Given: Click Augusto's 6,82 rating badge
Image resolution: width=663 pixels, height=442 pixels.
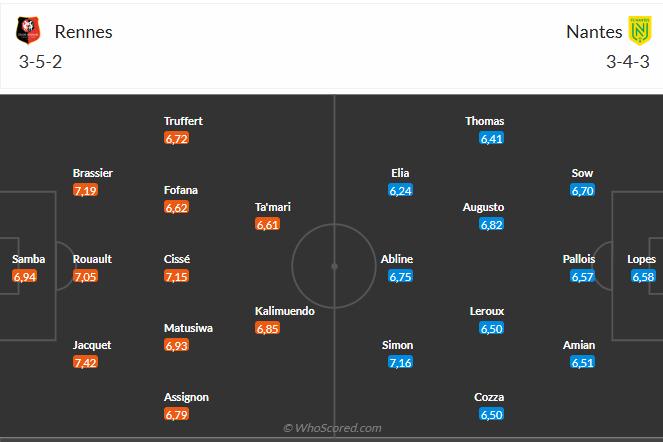Looking at the screenshot, I should 491,225.
